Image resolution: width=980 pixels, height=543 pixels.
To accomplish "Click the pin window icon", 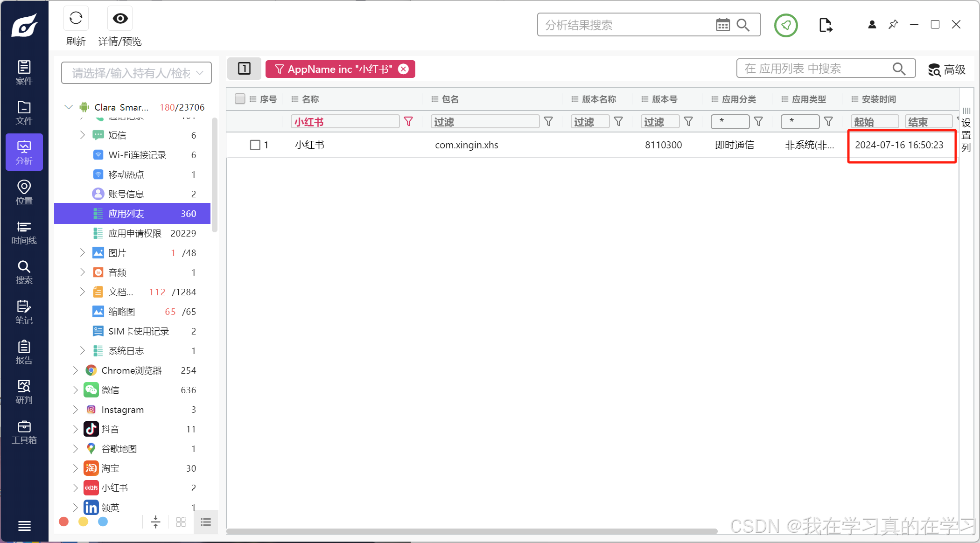I will (x=893, y=24).
